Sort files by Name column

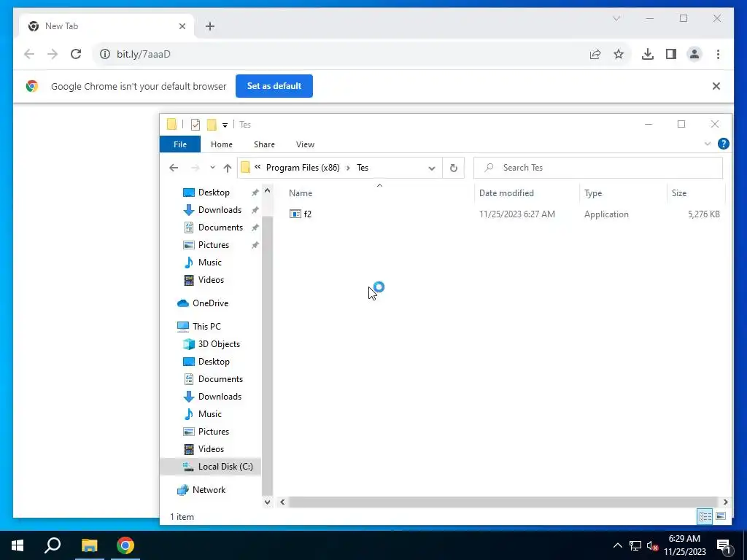[x=301, y=193]
